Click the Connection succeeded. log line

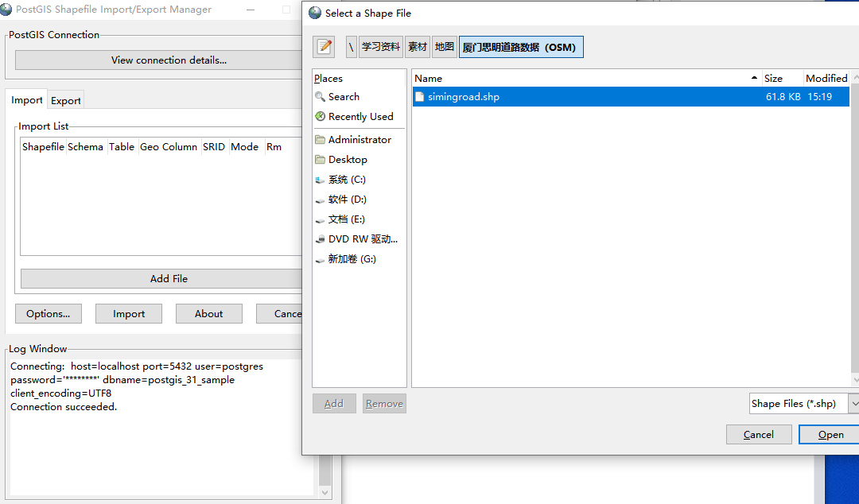(64, 407)
